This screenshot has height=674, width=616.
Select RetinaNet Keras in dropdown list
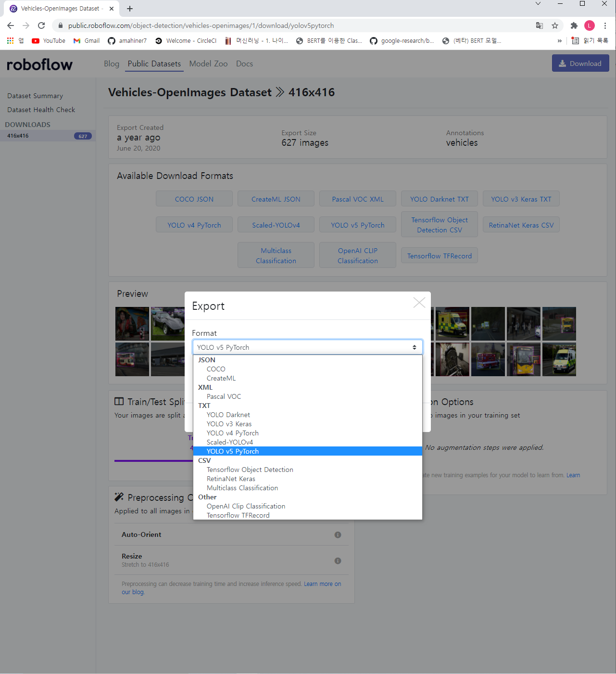[308, 479]
